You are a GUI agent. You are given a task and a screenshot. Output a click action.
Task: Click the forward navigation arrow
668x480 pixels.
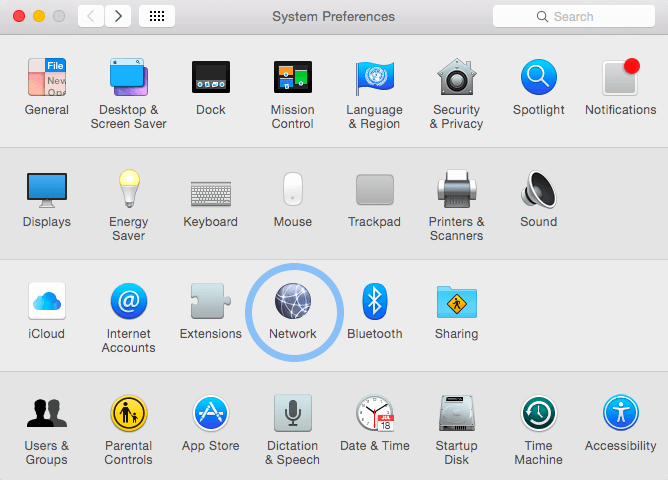[x=118, y=16]
